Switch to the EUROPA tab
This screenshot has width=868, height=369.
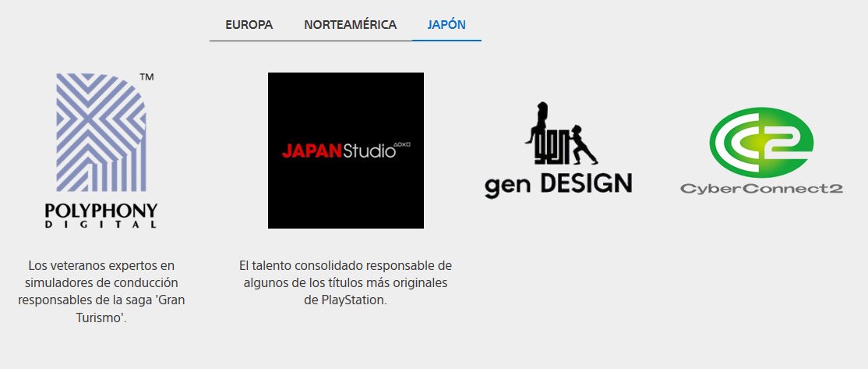pos(249,25)
